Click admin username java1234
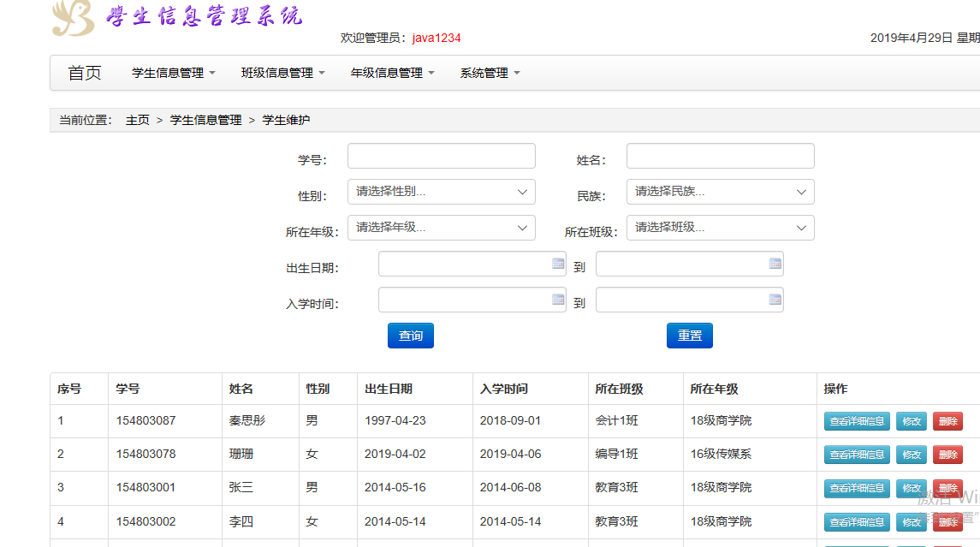 coord(437,39)
